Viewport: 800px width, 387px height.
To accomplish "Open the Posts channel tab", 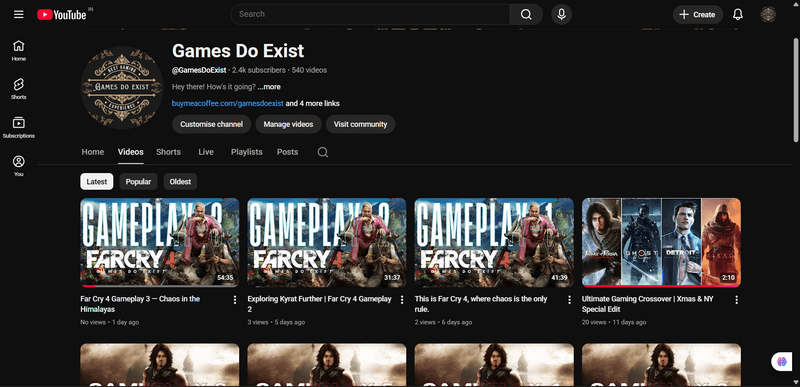I will pos(287,152).
